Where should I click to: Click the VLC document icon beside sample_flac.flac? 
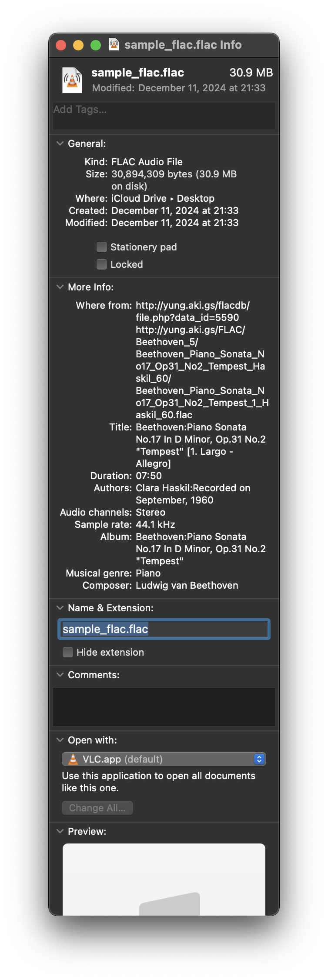(72, 80)
